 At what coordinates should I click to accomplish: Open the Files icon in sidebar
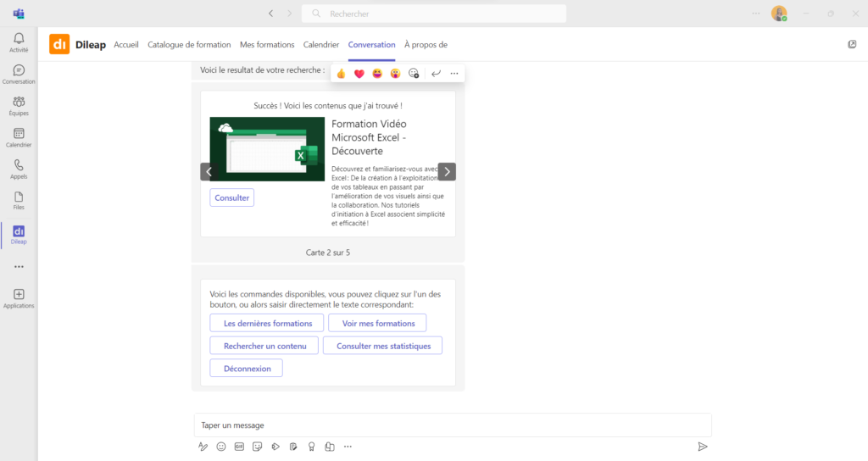(19, 200)
